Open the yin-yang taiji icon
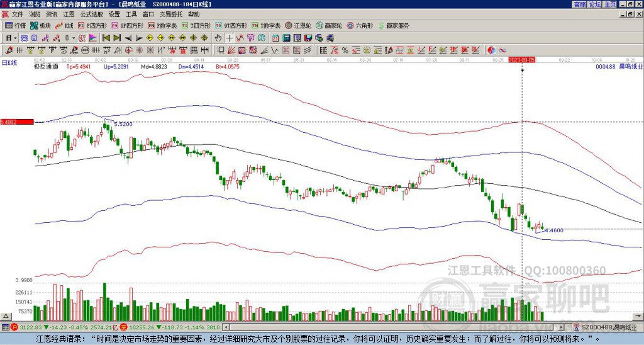The image size is (644, 345). (x=491, y=50)
